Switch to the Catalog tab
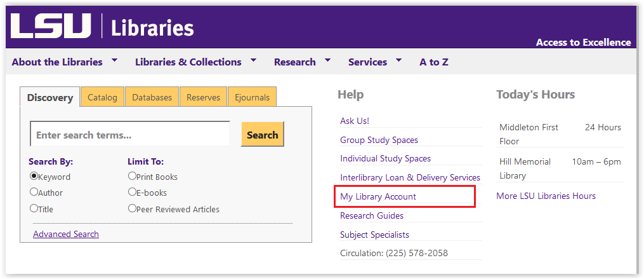 [x=102, y=97]
